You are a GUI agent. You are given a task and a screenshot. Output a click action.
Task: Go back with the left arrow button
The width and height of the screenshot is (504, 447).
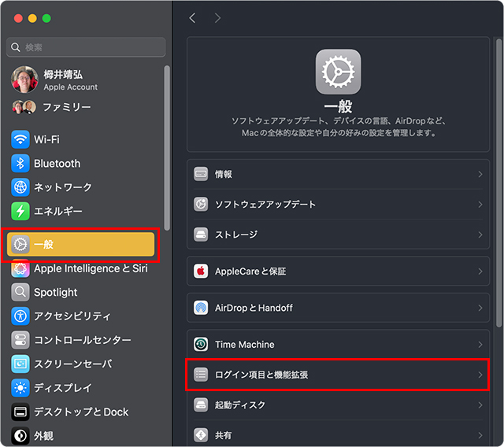(x=192, y=18)
